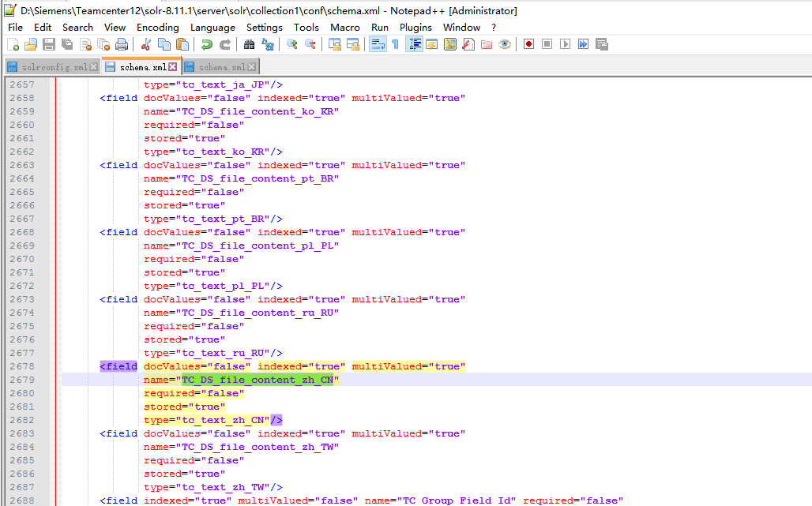The image size is (812, 506).
Task: Click name="TC_DS_file_content_ru_RU" line
Action: (x=242, y=313)
